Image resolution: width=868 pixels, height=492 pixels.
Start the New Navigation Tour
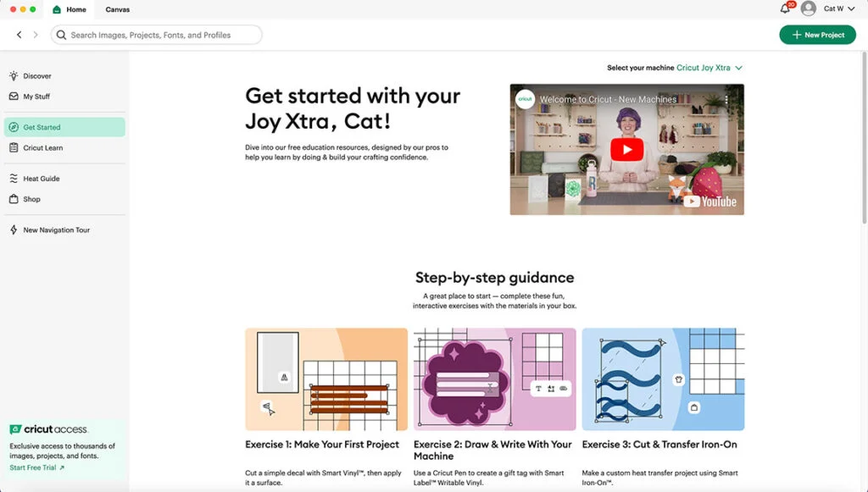click(x=64, y=230)
